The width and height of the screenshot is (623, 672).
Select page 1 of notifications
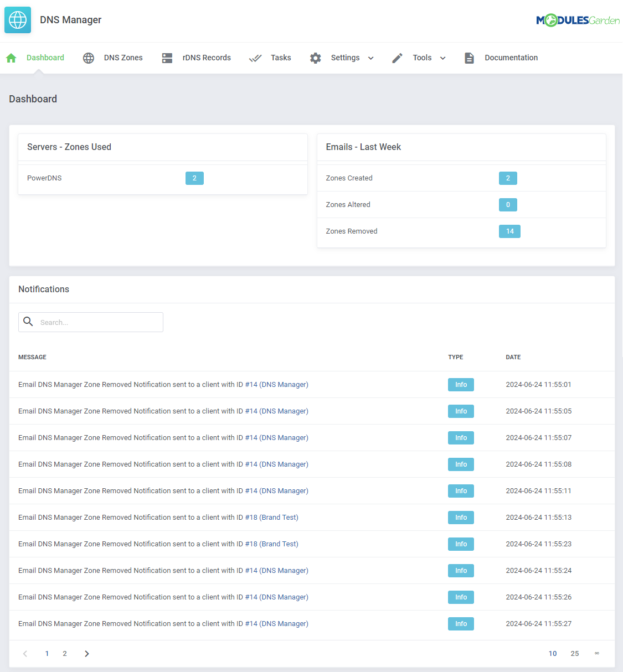47,654
